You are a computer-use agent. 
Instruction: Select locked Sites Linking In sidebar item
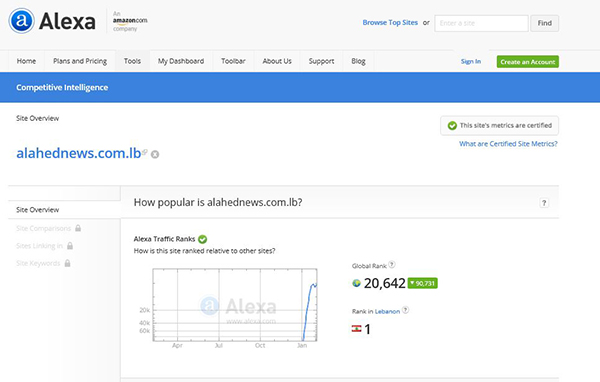tap(39, 246)
